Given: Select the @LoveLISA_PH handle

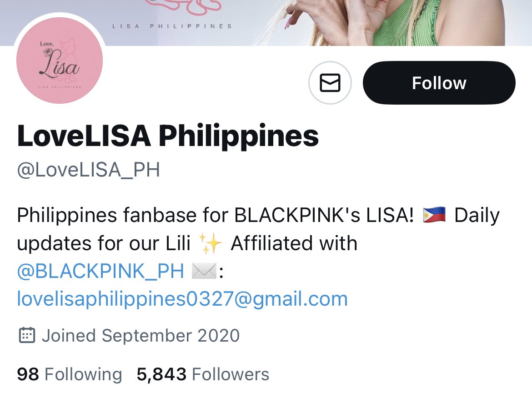Looking at the screenshot, I should (88, 170).
